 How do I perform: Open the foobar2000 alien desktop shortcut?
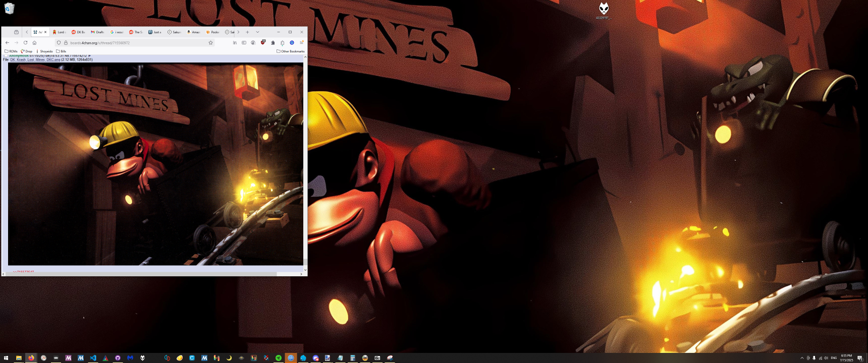(x=604, y=11)
